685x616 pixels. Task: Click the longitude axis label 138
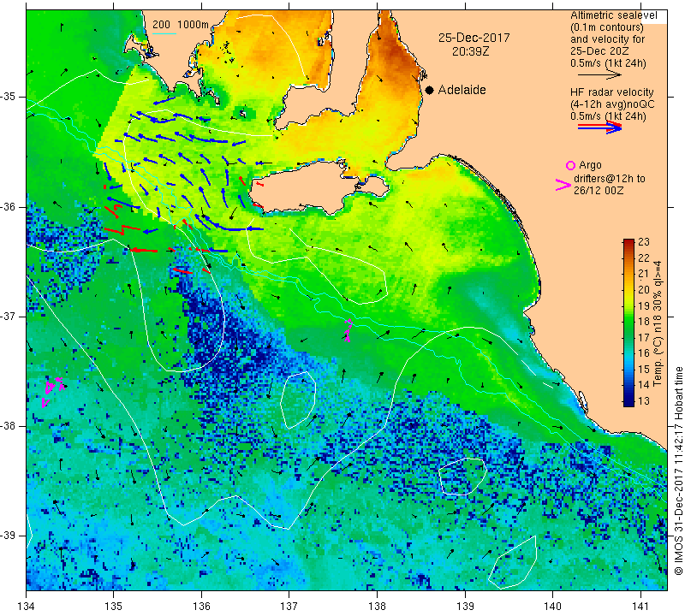377,606
